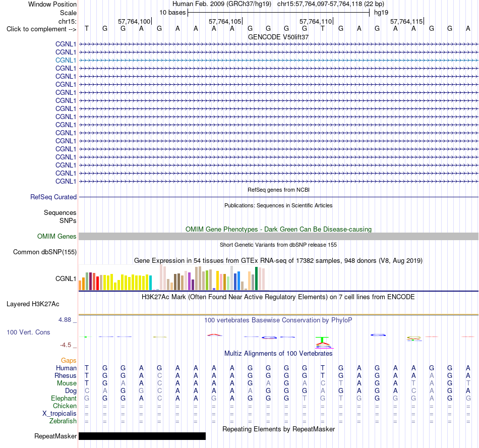Click the "Sequences" track label
The height and width of the screenshot is (448, 479).
(x=60, y=213)
